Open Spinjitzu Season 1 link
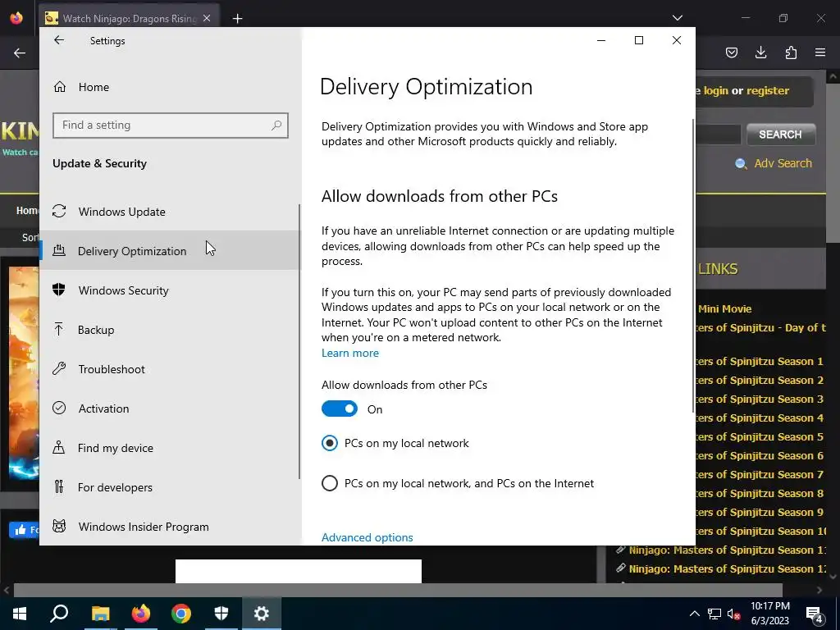 click(759, 362)
